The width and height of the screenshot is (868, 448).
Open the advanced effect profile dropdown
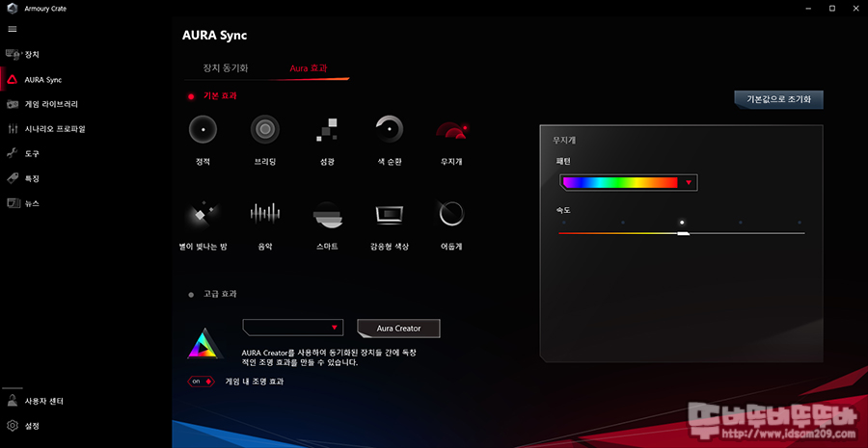pyautogui.click(x=293, y=328)
